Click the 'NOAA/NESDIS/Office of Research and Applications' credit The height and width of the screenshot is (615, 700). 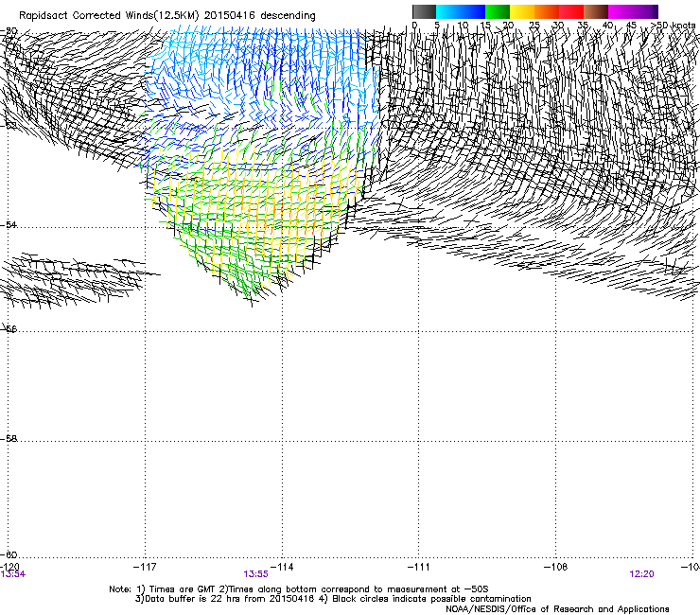(557, 609)
